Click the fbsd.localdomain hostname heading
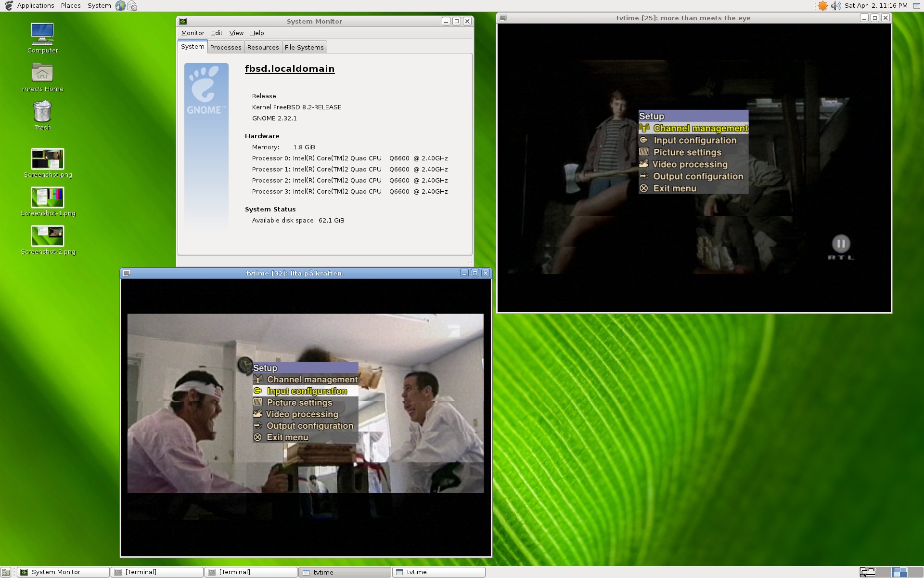 [290, 68]
